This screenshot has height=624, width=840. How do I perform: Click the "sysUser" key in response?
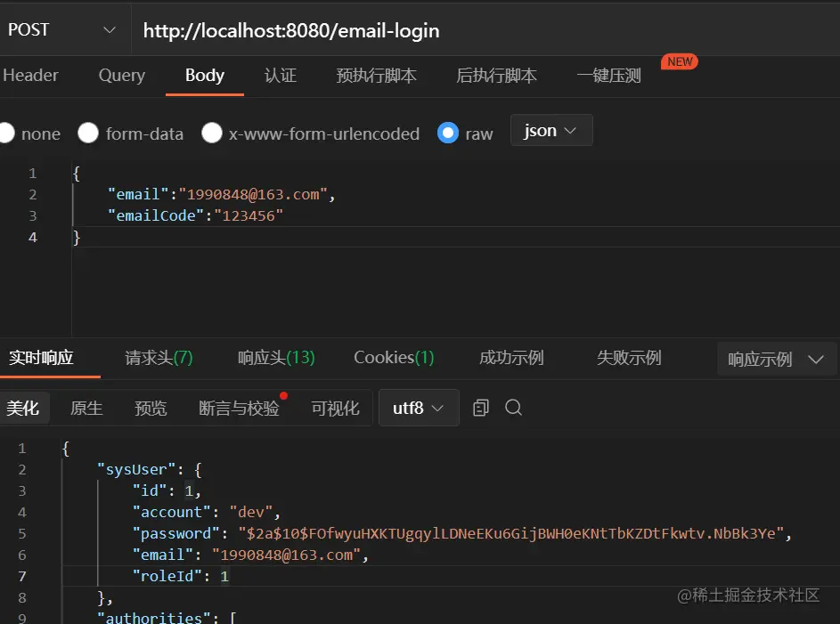tap(136, 469)
